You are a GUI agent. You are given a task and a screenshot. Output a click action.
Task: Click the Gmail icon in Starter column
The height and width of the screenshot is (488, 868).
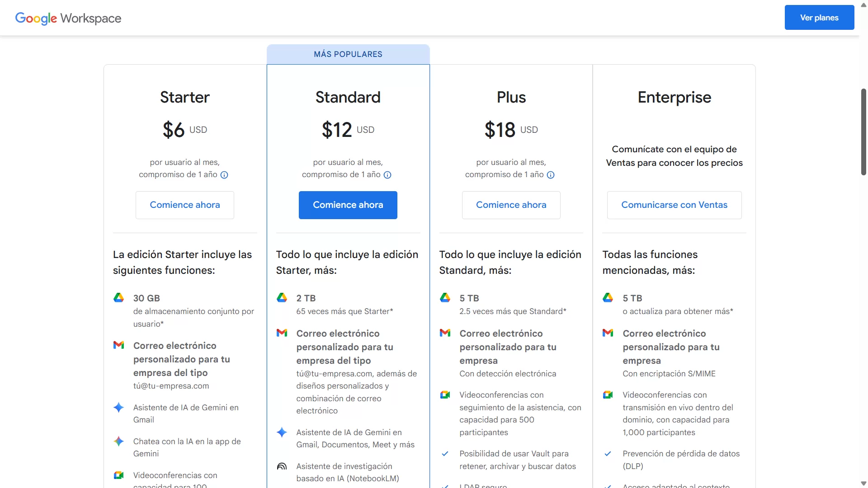[118, 345]
